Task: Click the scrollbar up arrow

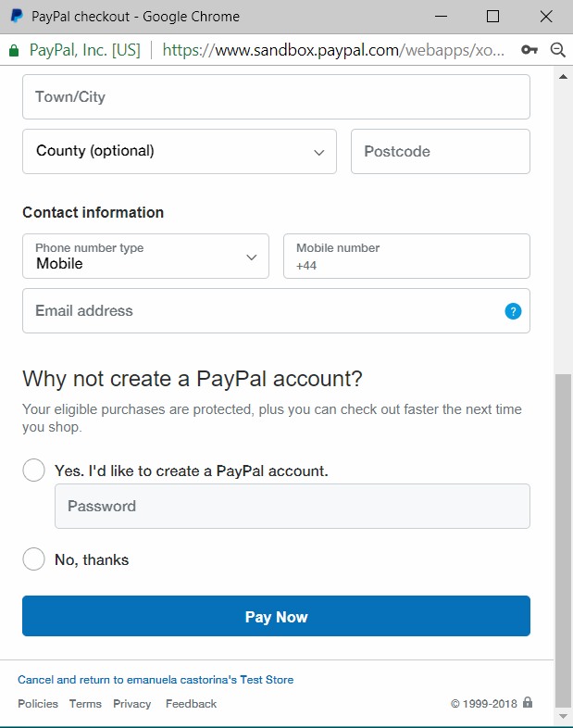Action: click(x=563, y=77)
